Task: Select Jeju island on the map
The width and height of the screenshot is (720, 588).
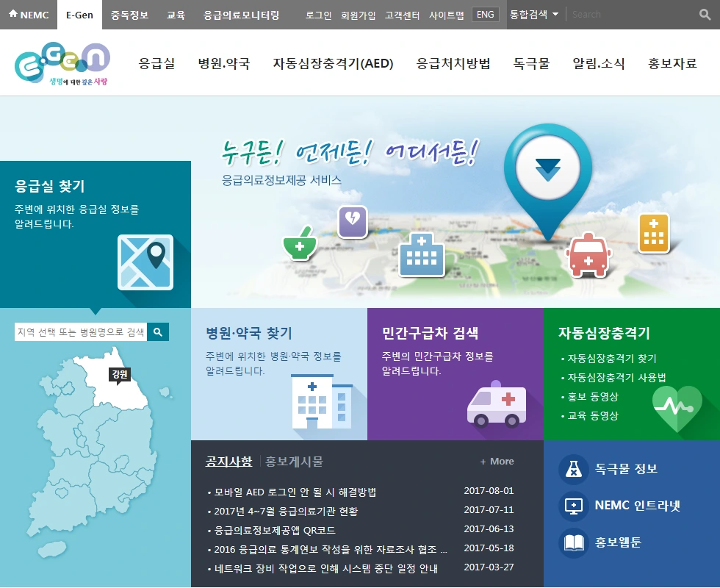Action: point(53,548)
